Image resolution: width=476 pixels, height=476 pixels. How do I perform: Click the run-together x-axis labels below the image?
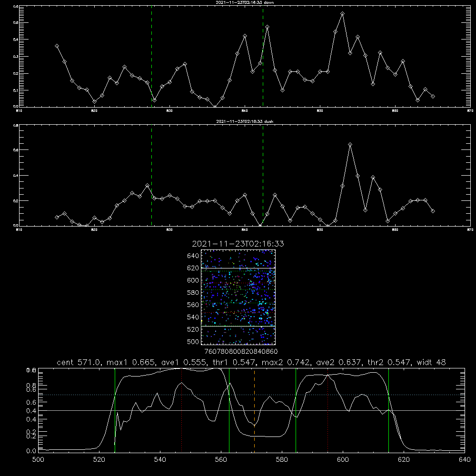(241, 352)
